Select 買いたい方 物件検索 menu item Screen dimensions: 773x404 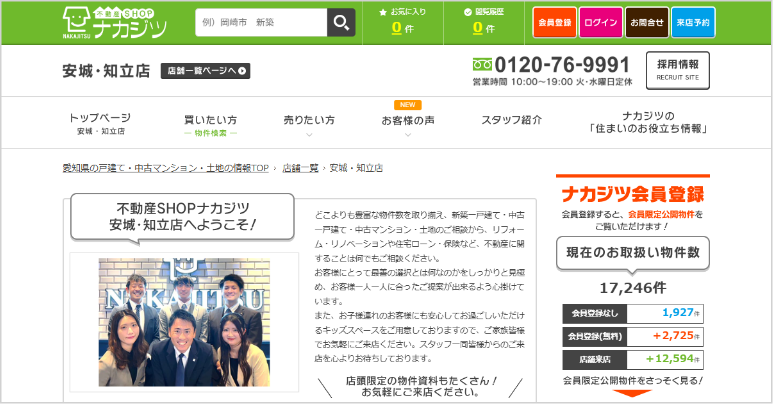click(211, 125)
